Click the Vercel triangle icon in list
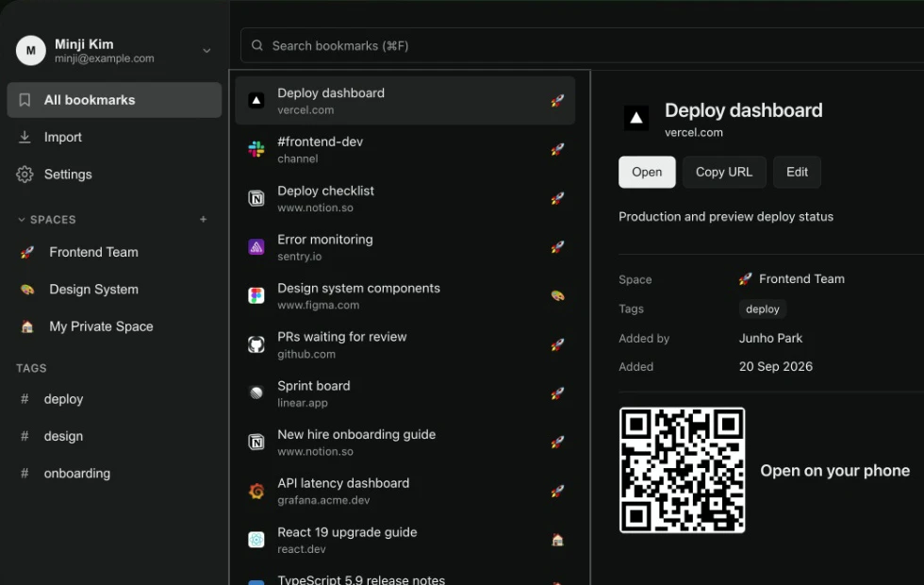Screen dimensions: 924x585 click(x=256, y=101)
